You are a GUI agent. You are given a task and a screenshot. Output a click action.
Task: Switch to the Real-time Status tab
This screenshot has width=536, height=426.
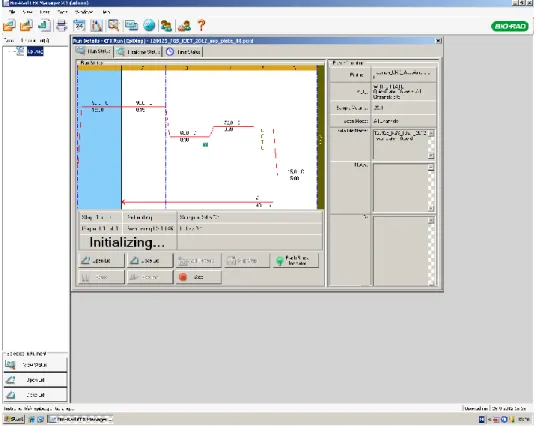138,52
